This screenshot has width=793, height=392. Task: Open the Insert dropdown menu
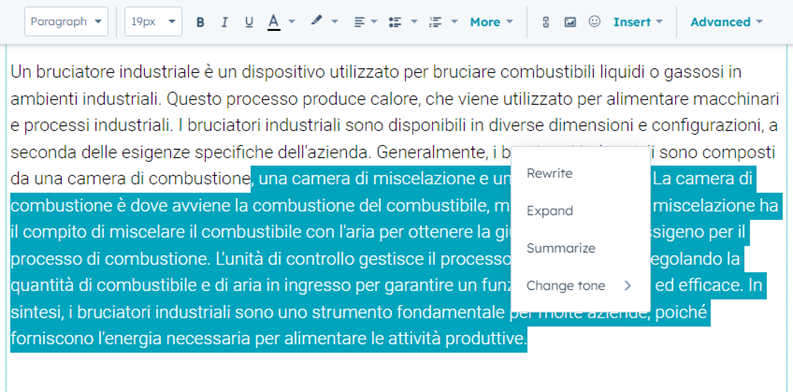click(x=638, y=22)
